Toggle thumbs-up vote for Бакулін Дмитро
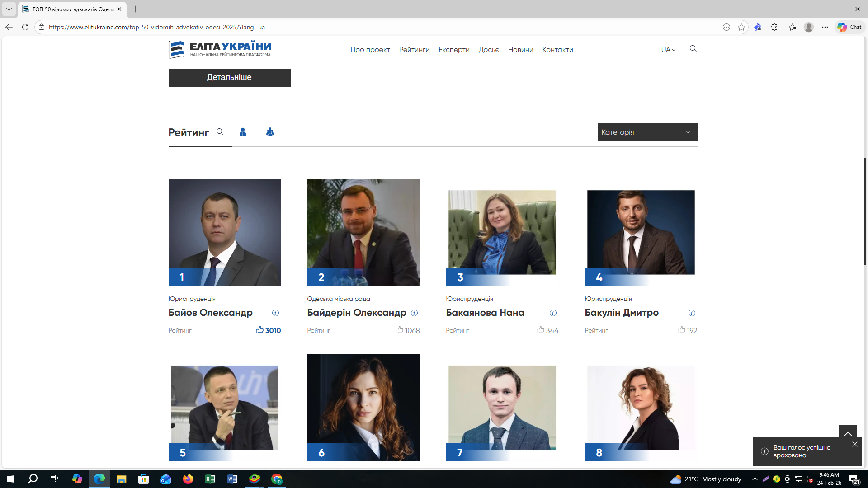868x488 pixels. coord(681,330)
